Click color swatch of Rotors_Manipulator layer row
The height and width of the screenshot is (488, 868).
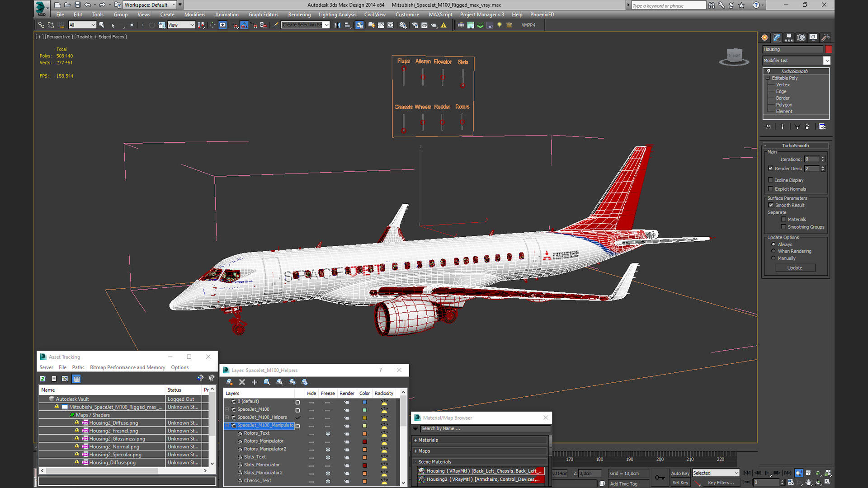click(364, 441)
